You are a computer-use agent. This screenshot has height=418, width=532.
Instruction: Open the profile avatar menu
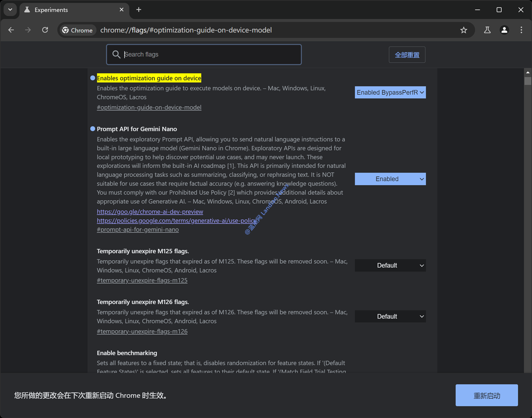tap(504, 30)
